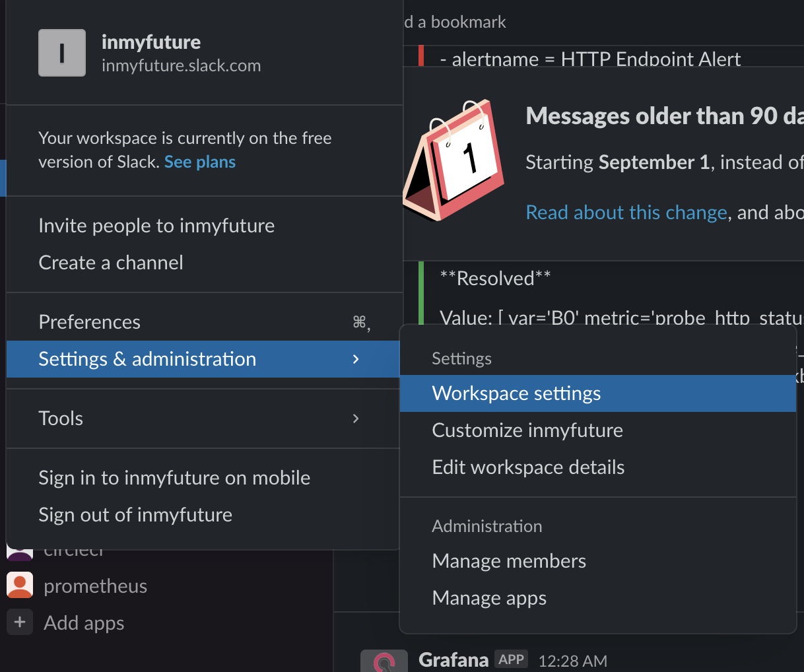Click the Grafana sender name
This screenshot has height=672, width=804.
pyautogui.click(x=453, y=660)
